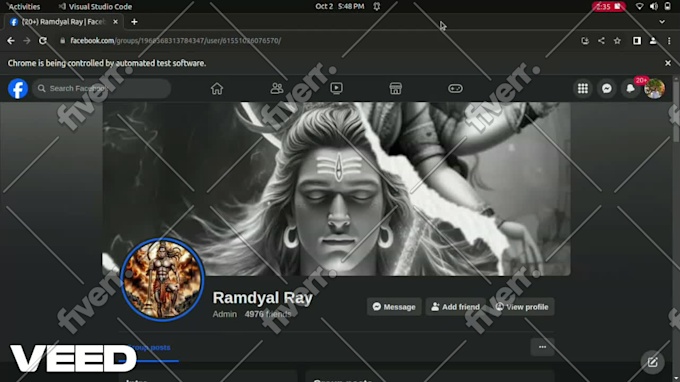This screenshot has height=382, width=680.
Task: Click Ramdyal Ray's profile picture
Action: pos(162,280)
